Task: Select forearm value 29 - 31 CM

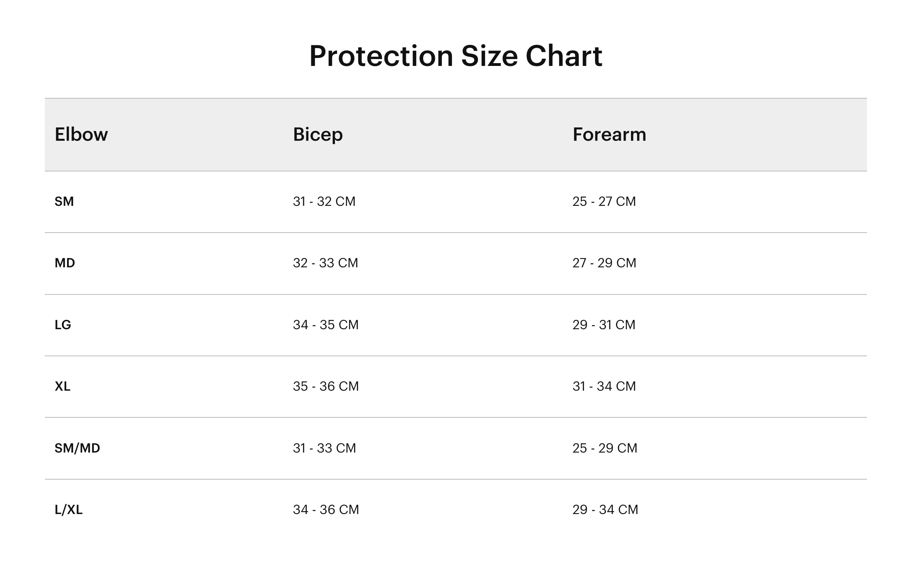Action: tap(604, 325)
